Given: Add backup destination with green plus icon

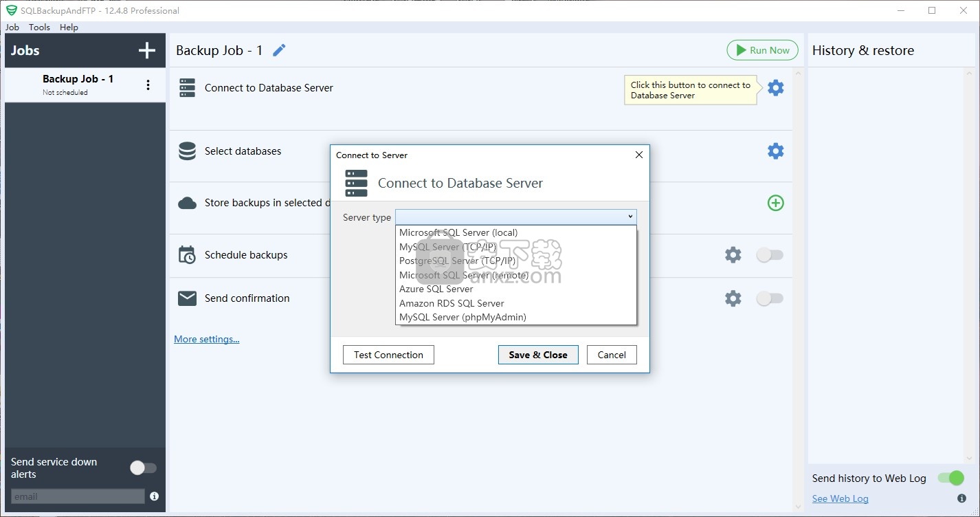Looking at the screenshot, I should point(775,203).
